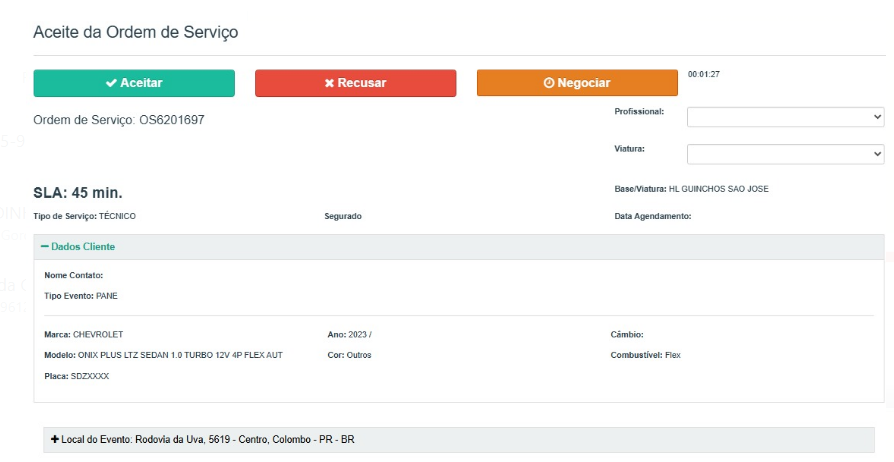
Task: Click the order number OS6201697
Action: click(174, 120)
